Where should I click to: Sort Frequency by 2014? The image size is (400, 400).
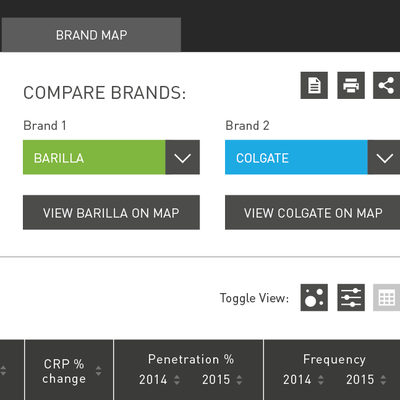tap(321, 380)
